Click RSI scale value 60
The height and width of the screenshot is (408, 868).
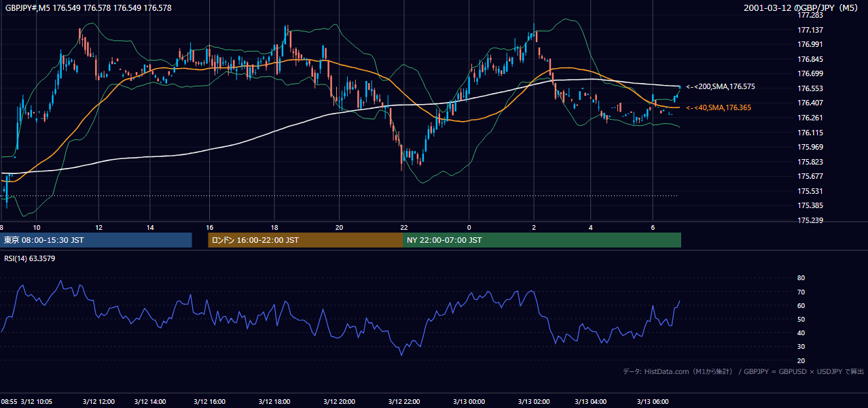coord(801,305)
